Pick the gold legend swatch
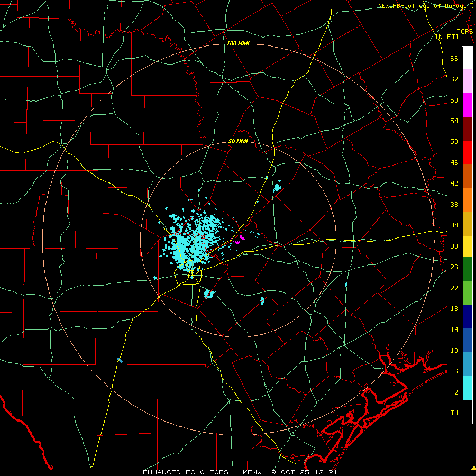 pos(467,224)
